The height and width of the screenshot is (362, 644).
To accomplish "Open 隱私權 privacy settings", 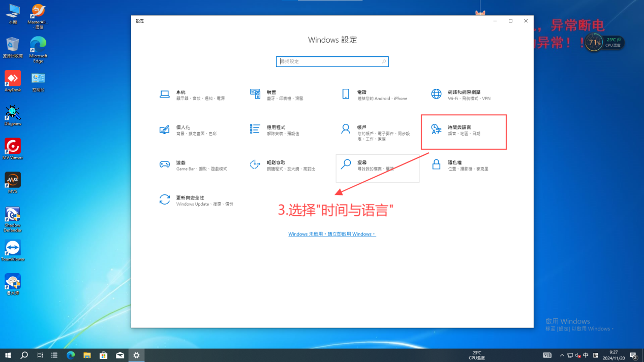I will click(460, 165).
